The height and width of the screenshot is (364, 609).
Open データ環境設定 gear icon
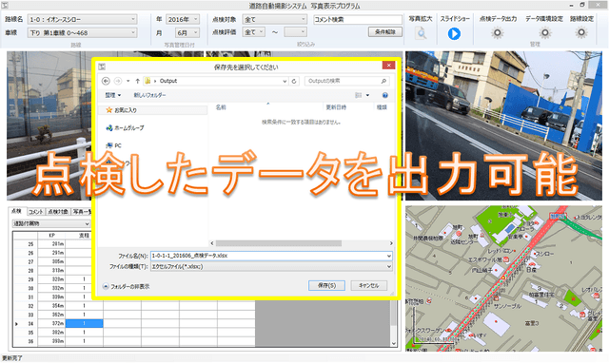coord(544,33)
